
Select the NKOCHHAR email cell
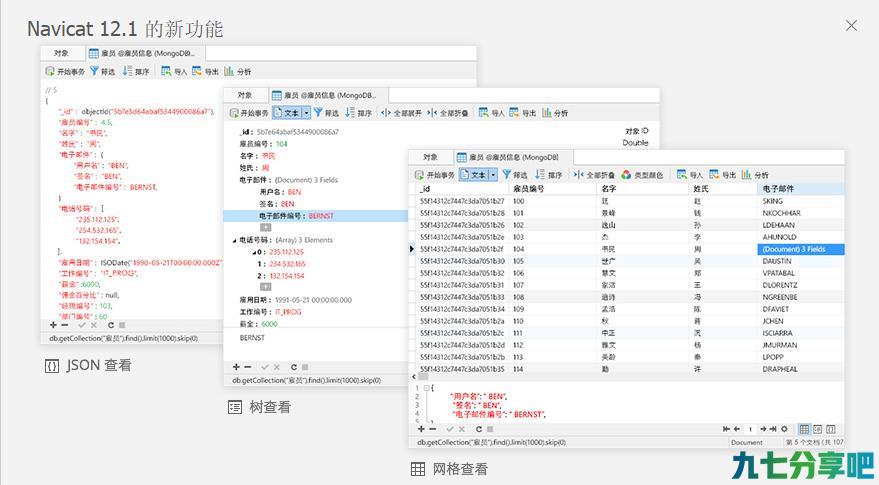pyautogui.click(x=801, y=213)
